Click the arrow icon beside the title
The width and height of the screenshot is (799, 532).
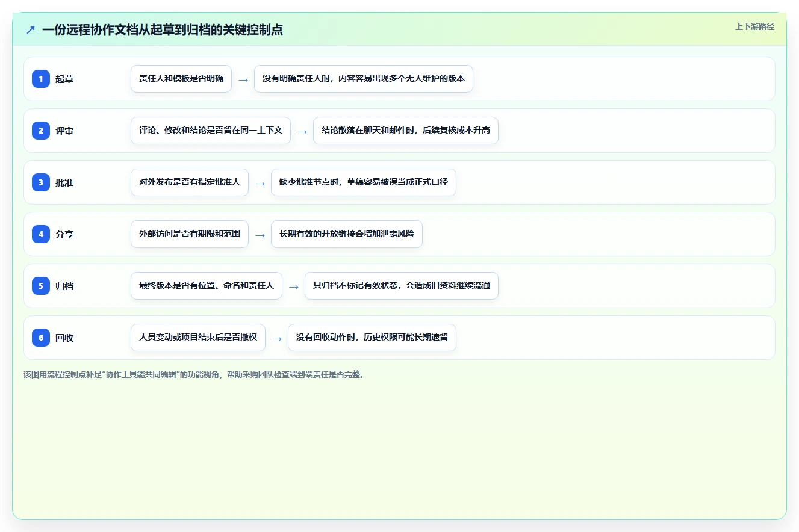(30, 29)
